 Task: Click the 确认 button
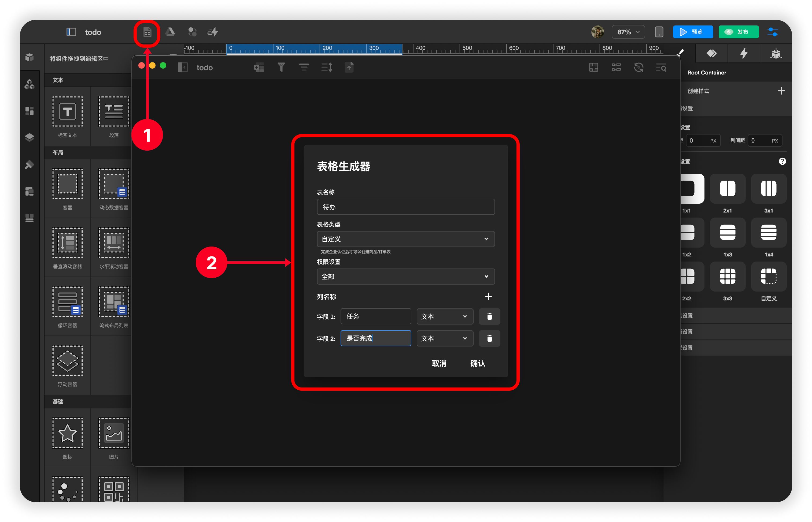(x=477, y=363)
